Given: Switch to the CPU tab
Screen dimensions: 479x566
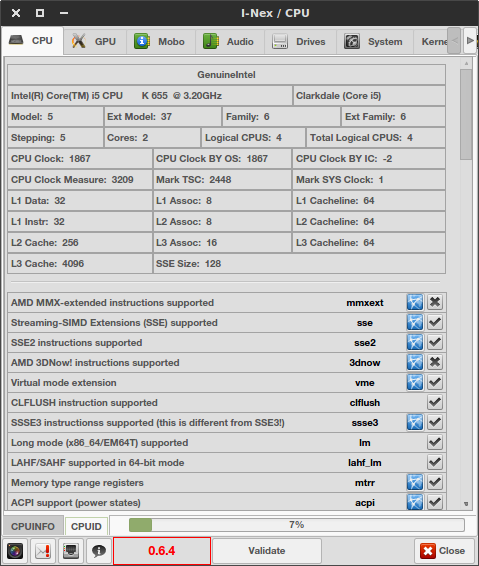Looking at the screenshot, I should point(32,41).
